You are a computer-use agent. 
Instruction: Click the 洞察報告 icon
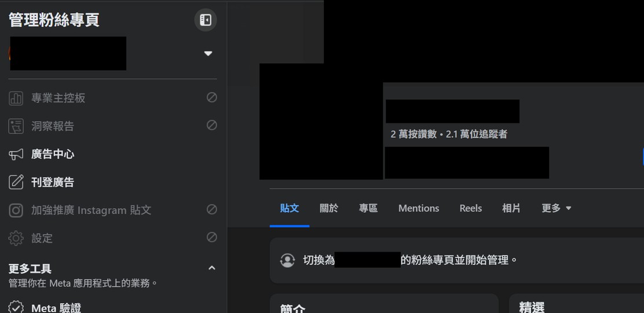coord(16,126)
